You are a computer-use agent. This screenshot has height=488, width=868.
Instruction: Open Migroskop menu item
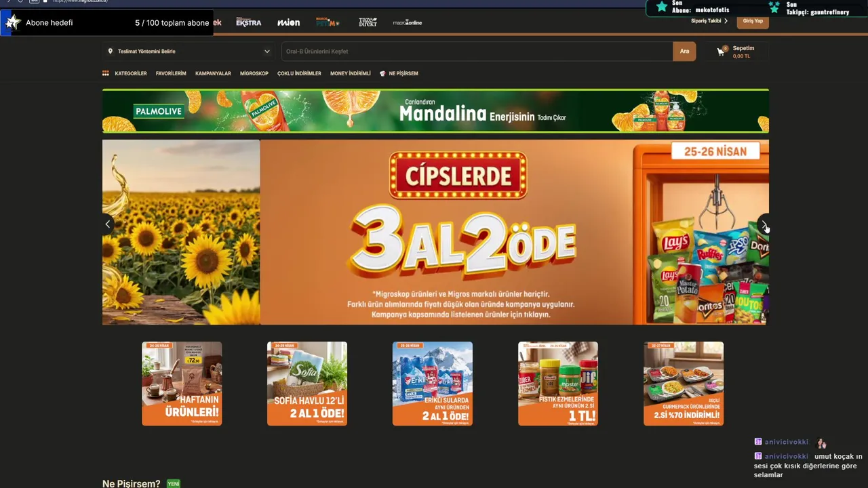pyautogui.click(x=254, y=73)
